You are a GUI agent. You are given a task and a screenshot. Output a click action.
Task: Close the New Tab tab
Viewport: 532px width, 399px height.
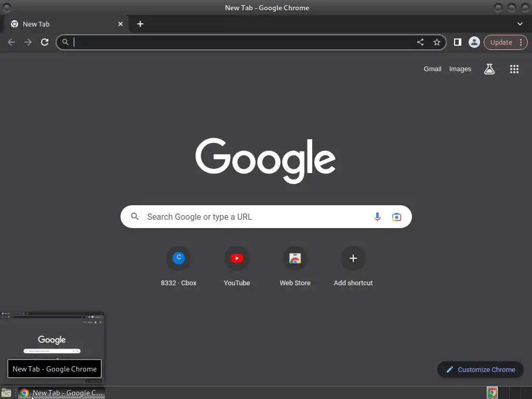120,24
